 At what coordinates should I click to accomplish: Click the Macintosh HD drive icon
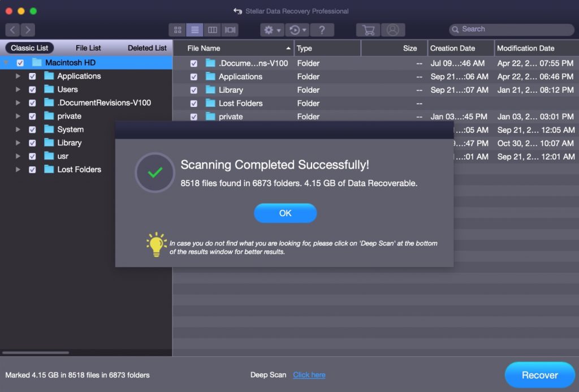[37, 62]
